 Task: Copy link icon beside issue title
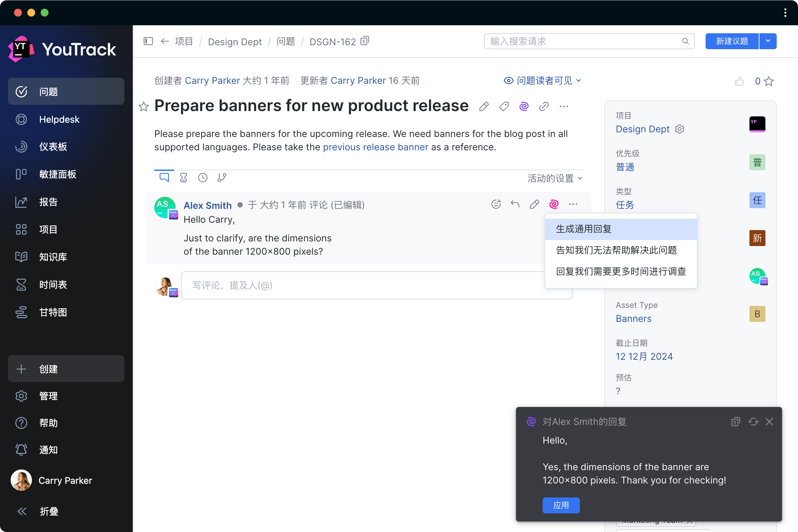pos(544,106)
